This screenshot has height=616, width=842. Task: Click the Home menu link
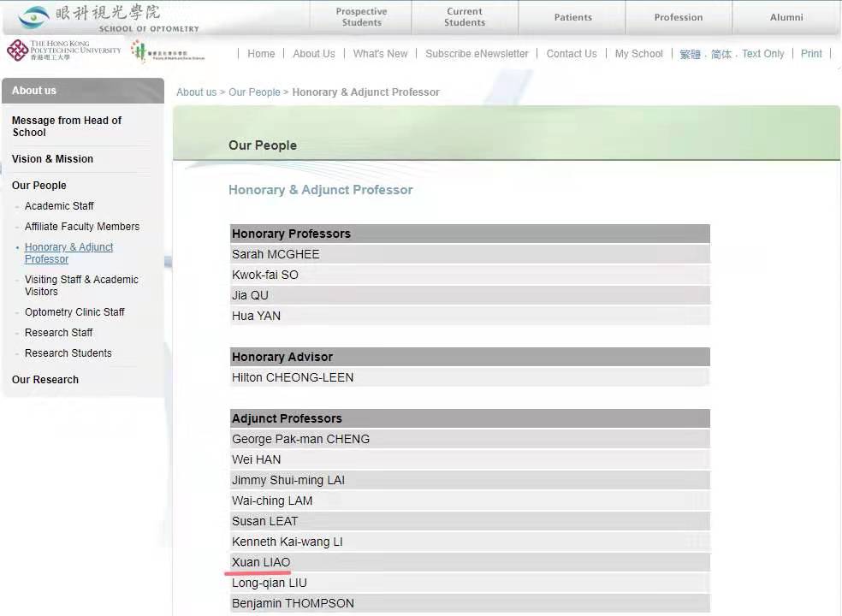[261, 53]
